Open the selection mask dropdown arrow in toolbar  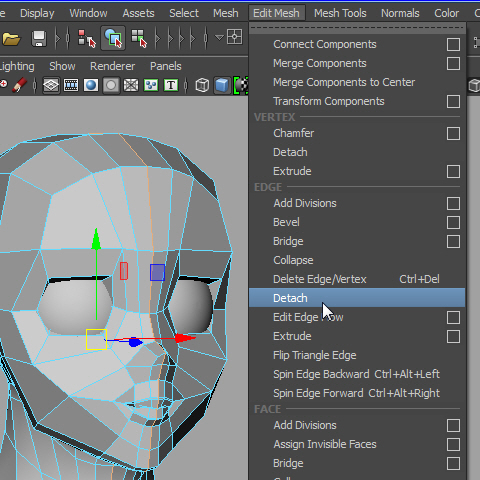(219, 37)
